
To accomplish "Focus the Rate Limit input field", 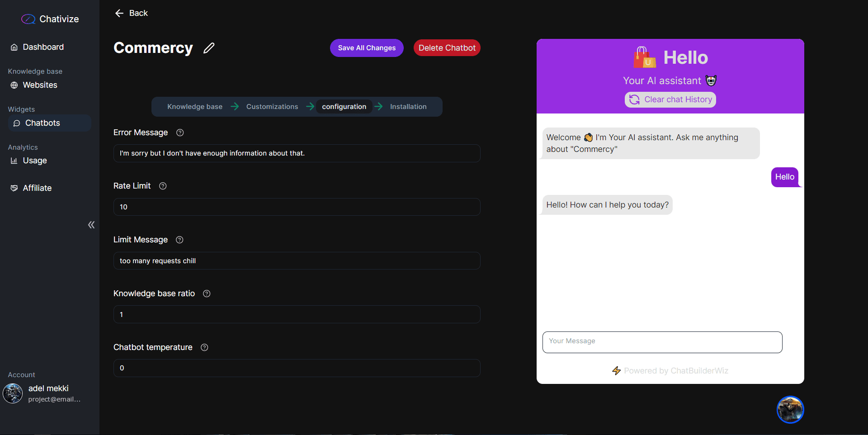I will coord(297,207).
